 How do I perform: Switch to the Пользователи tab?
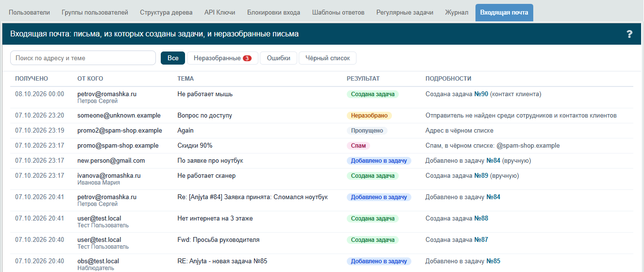point(29,13)
